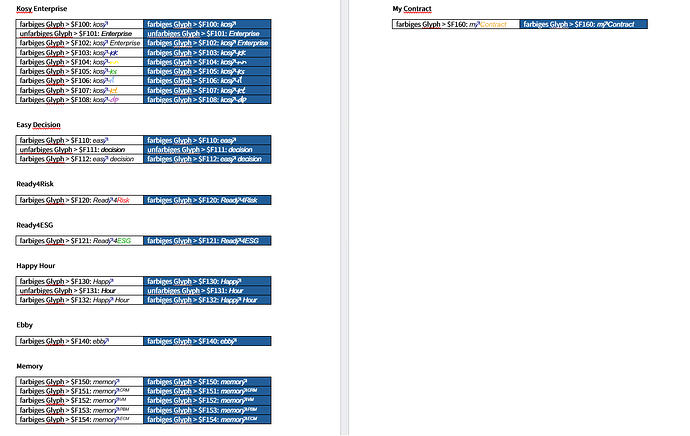The image size is (690, 436).
Task: Click blue cell '$F120: Ready4Risk'
Action: click(x=207, y=200)
